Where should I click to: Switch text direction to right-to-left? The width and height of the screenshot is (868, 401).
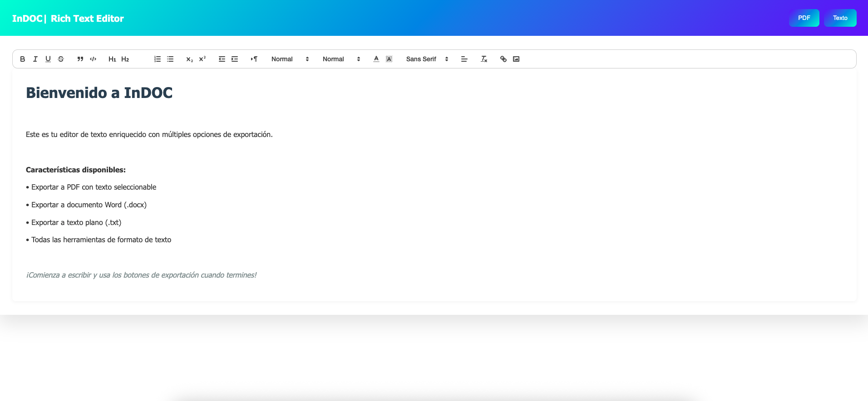254,59
